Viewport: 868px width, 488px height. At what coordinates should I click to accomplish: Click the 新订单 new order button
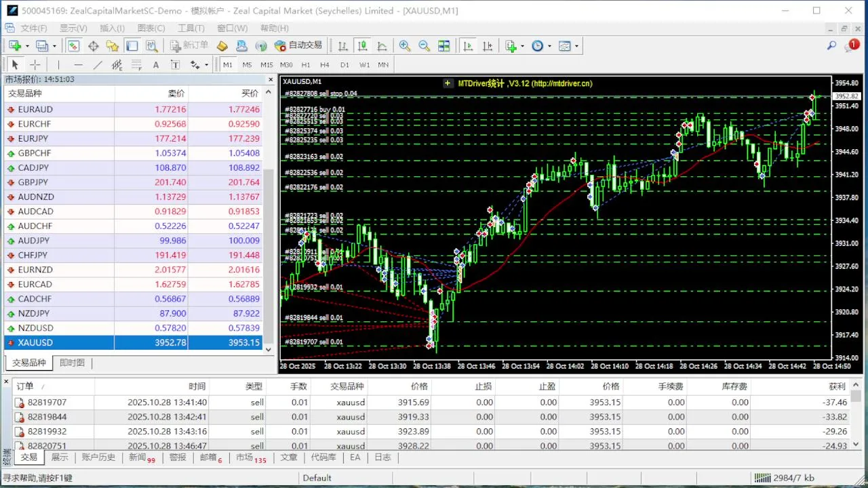189,45
